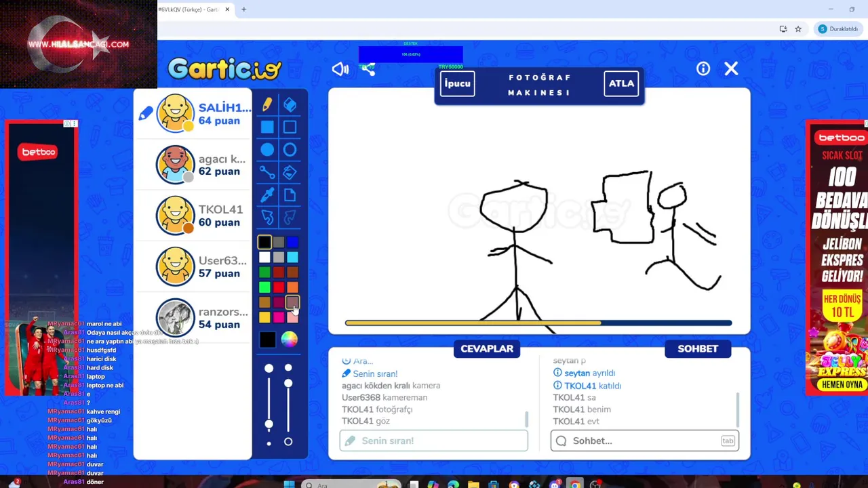Image resolution: width=868 pixels, height=488 pixels.
Task: Pick the white color swatch
Action: click(264, 258)
